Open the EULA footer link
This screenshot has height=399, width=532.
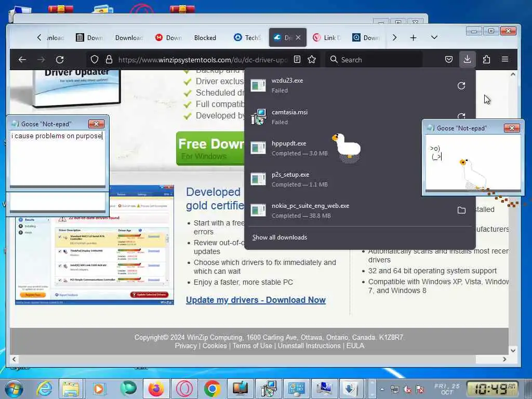tap(355, 345)
